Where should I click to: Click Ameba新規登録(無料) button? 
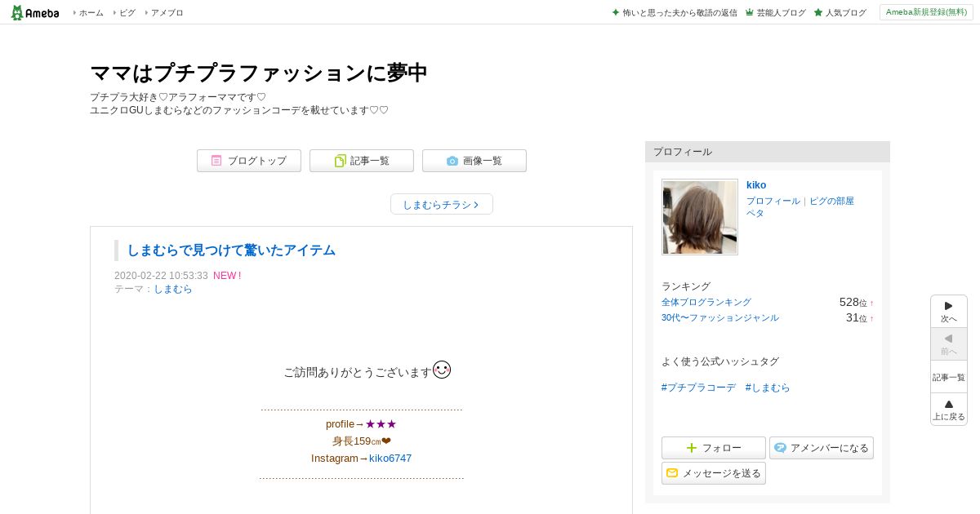coord(926,12)
